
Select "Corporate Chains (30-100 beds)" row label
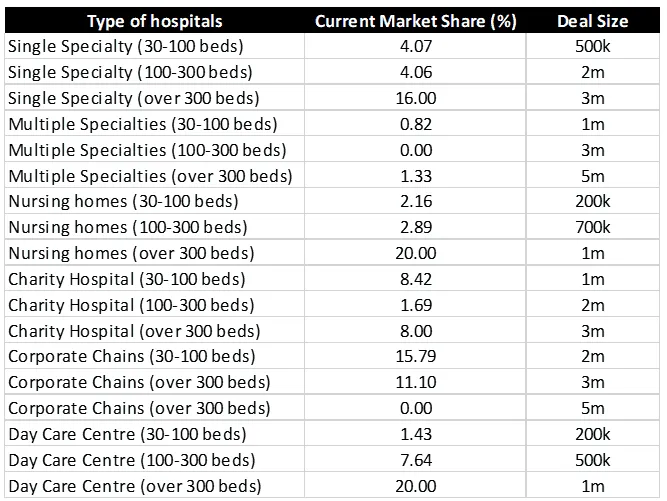[x=131, y=357]
